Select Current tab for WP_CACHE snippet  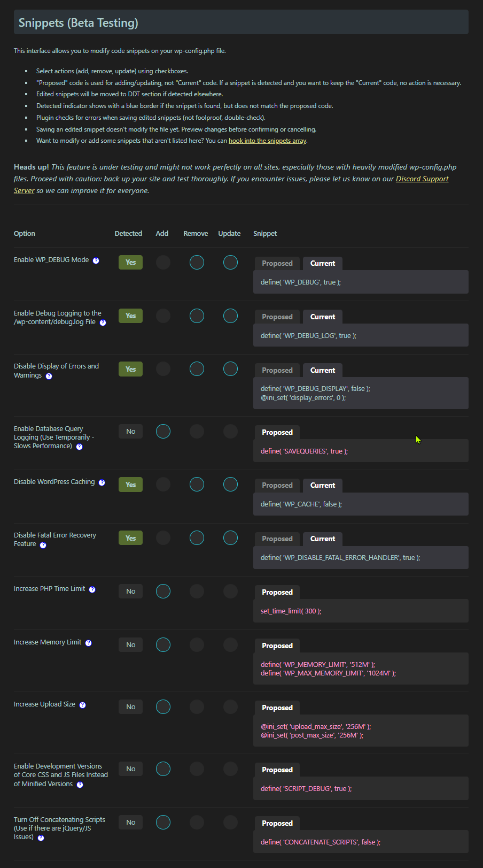pyautogui.click(x=323, y=485)
